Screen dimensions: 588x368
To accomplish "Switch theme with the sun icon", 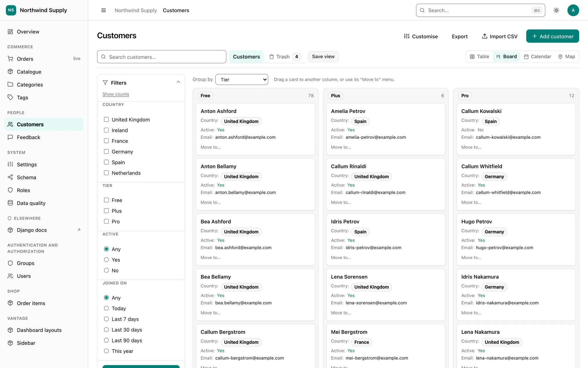I will tap(556, 10).
